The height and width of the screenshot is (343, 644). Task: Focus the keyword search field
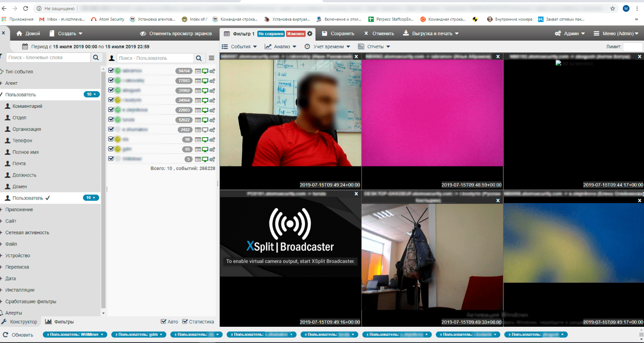point(49,58)
